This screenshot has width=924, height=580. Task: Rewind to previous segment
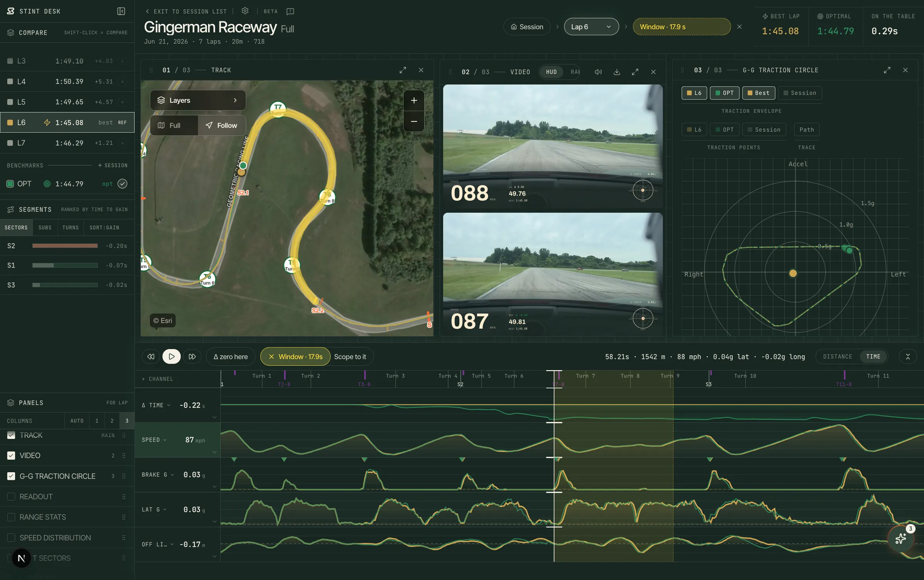pos(151,356)
